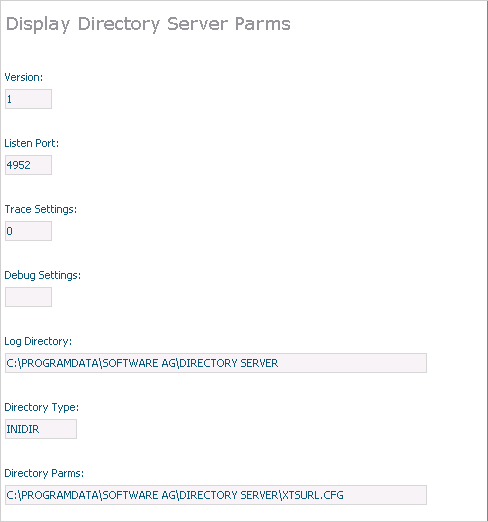Click SOFTWARE AG text in Log Directory

coord(139,363)
